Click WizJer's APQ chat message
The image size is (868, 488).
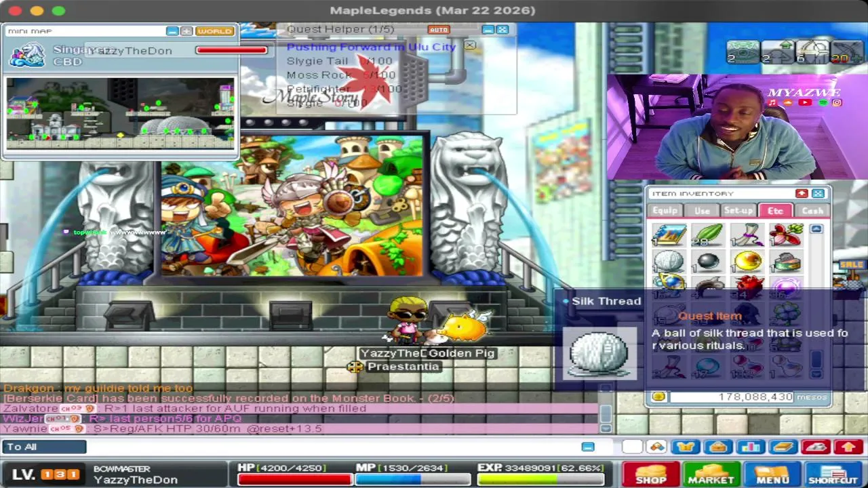coord(122,419)
